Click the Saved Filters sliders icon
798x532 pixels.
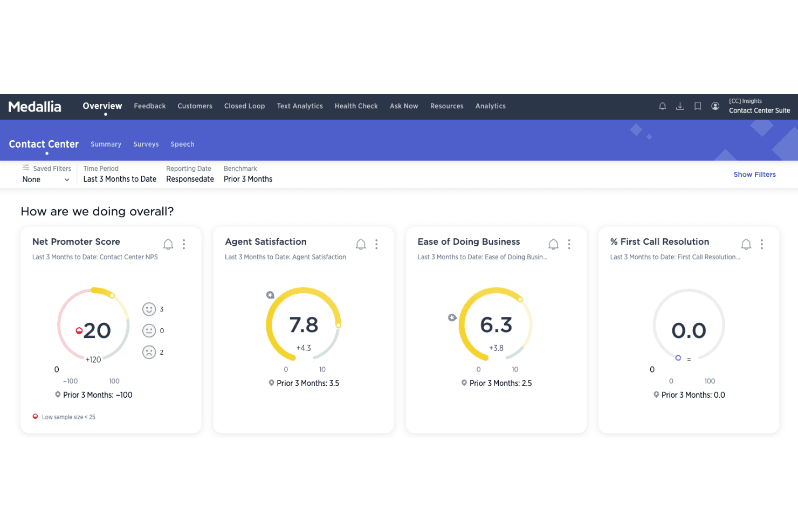click(x=26, y=168)
